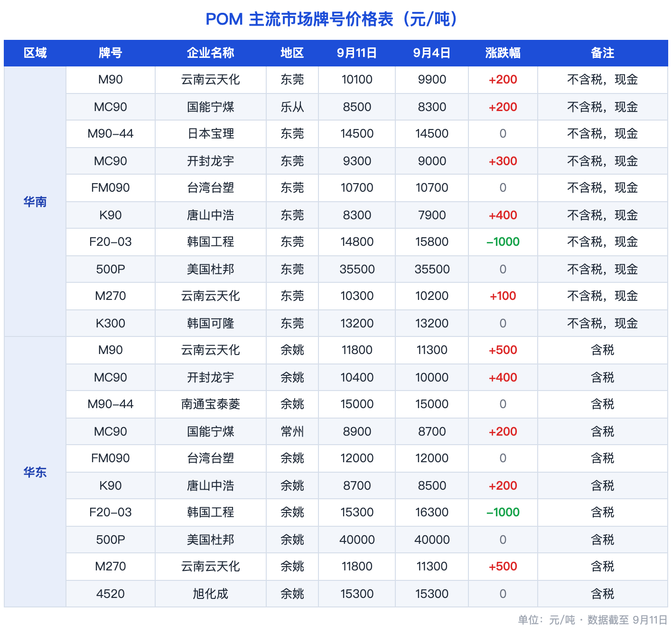The height and width of the screenshot is (634, 672).
Task: Click '含税' in the 旭化成 row
Action: 603,594
